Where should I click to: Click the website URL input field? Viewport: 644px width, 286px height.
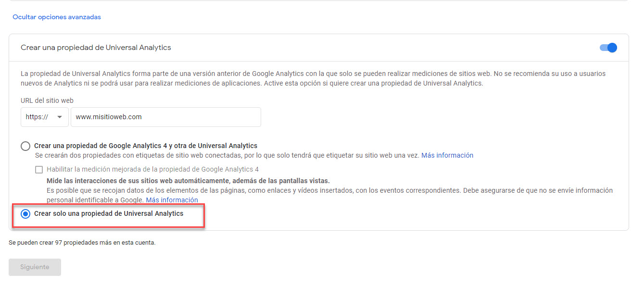tap(166, 117)
